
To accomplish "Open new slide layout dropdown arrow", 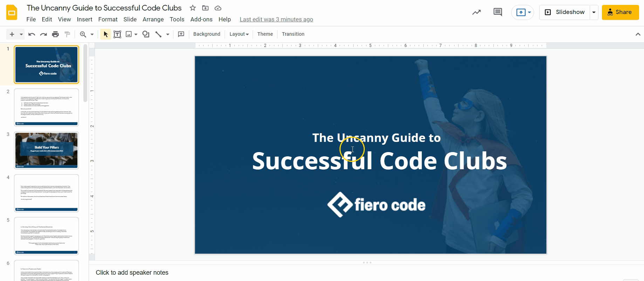I will [21, 34].
